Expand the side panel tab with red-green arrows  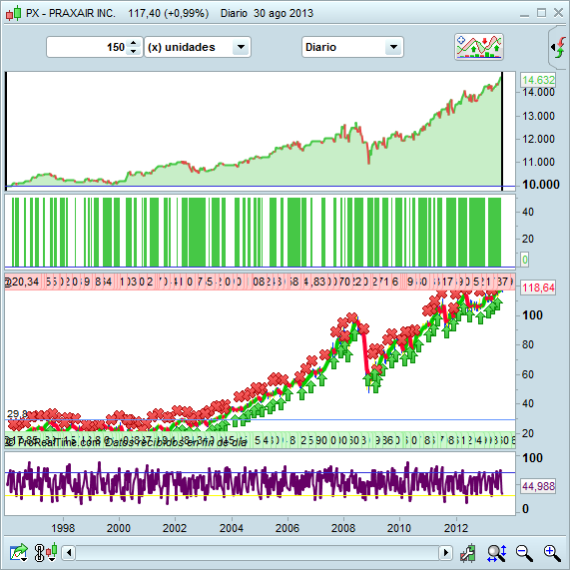(x=559, y=47)
